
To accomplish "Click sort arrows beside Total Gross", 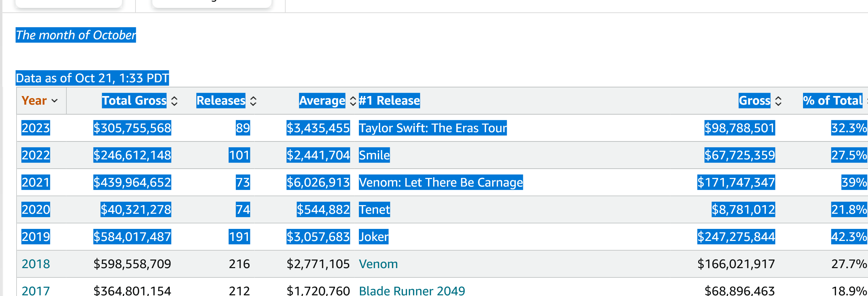I will point(174,101).
